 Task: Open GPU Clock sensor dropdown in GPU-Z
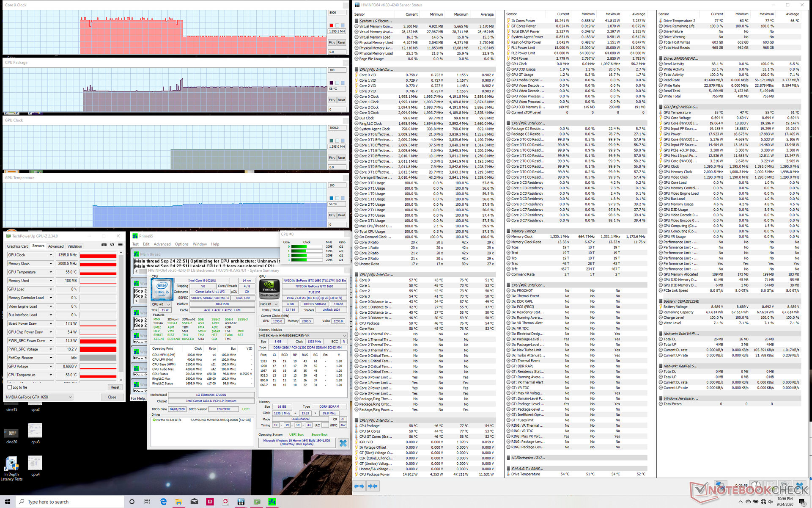[51, 255]
